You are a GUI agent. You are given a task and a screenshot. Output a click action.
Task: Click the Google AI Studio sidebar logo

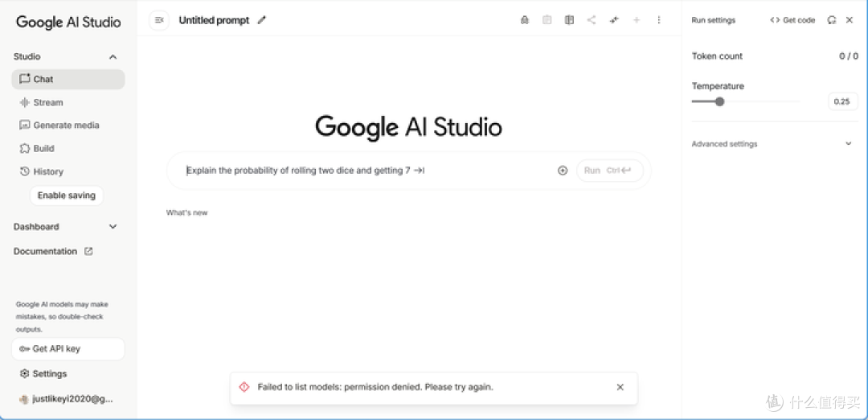[68, 23]
